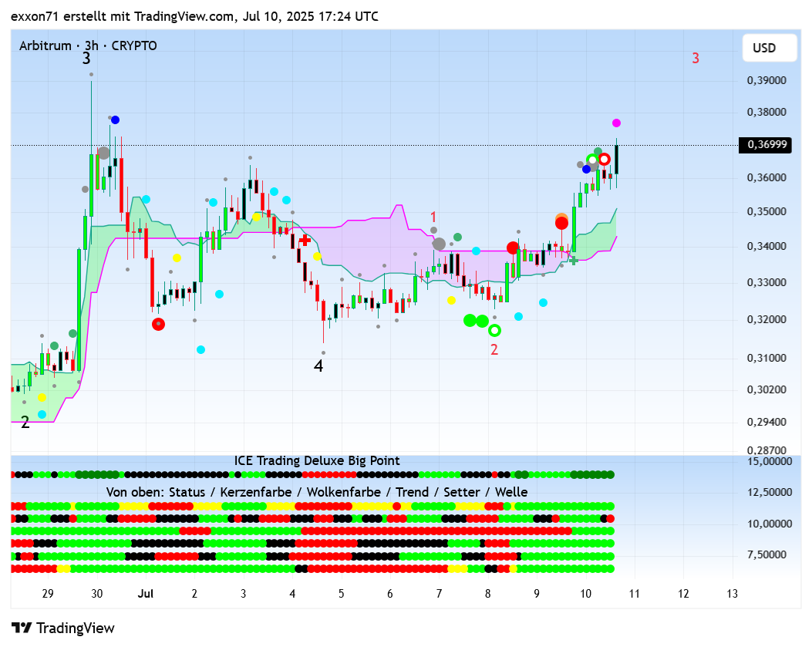Select the green plus marker near Jul 9
The height and width of the screenshot is (647, 812).
coord(574,261)
